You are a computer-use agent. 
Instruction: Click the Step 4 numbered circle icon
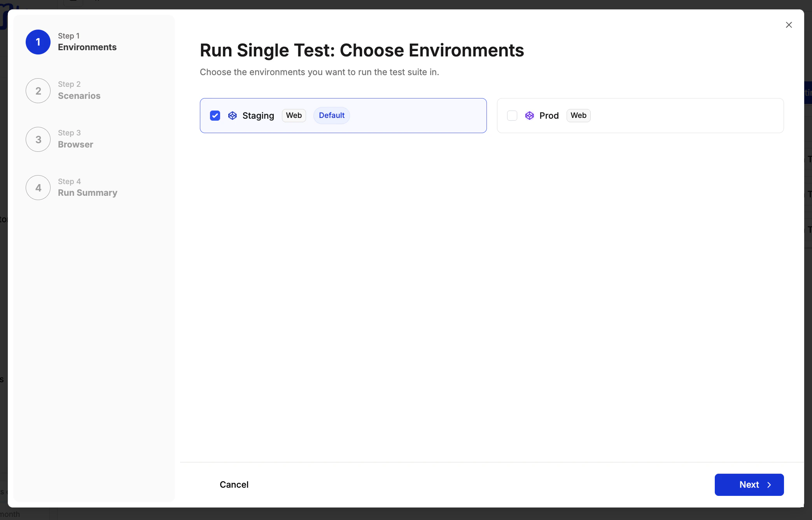[x=38, y=187]
